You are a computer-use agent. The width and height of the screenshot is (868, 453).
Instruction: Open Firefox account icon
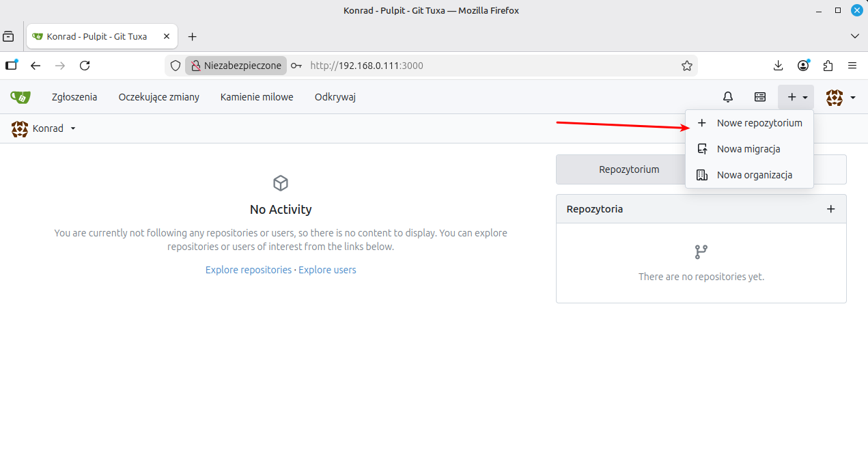[803, 66]
